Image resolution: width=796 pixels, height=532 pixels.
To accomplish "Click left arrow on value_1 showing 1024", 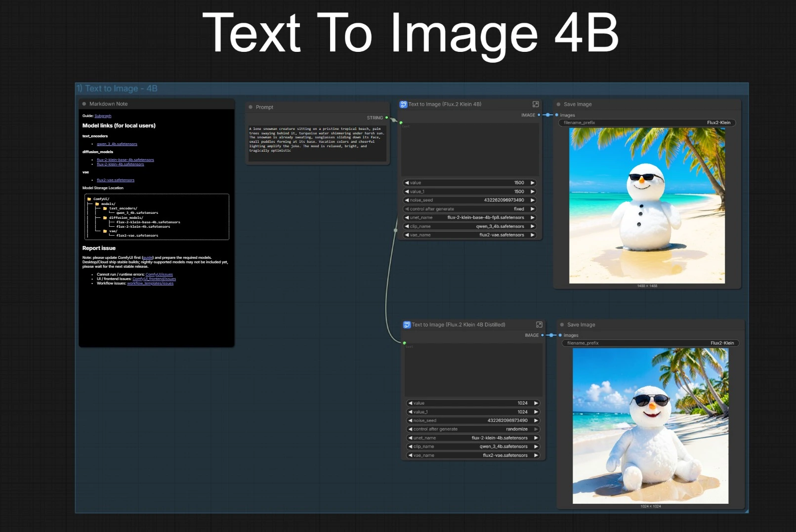I will [410, 412].
